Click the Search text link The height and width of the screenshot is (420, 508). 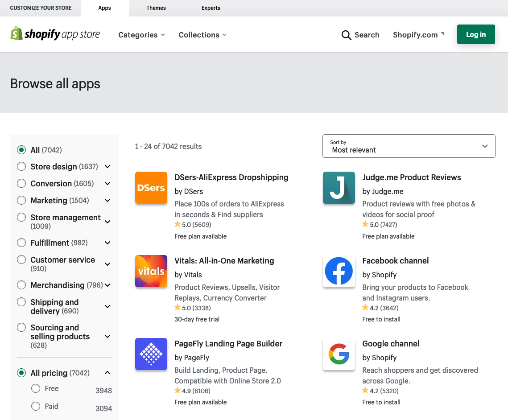click(367, 35)
